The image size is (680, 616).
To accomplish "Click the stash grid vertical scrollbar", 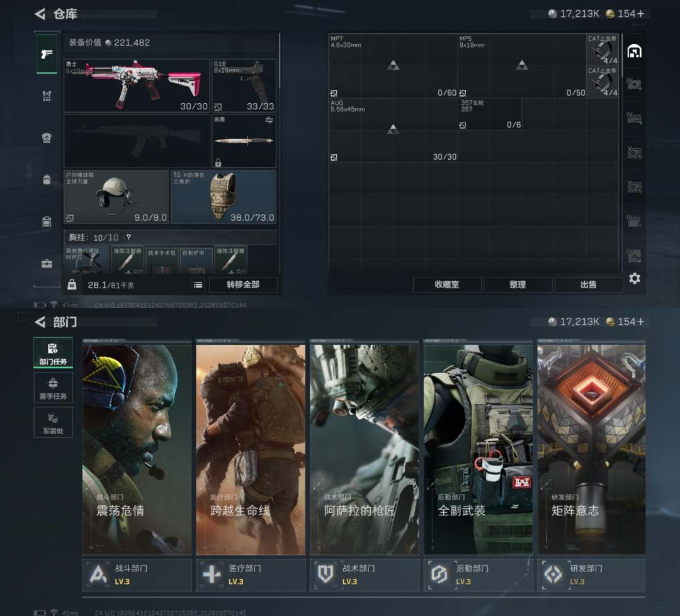I will [622, 55].
